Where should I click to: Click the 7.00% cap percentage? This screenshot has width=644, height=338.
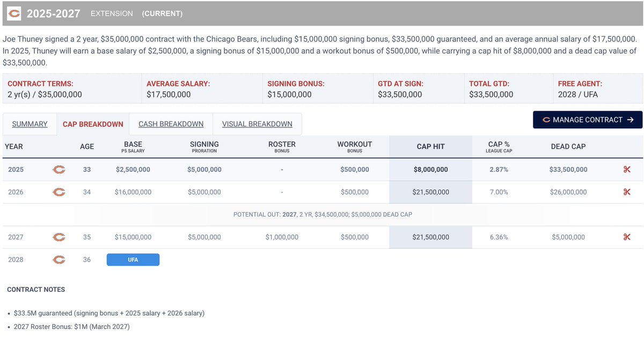click(x=499, y=192)
